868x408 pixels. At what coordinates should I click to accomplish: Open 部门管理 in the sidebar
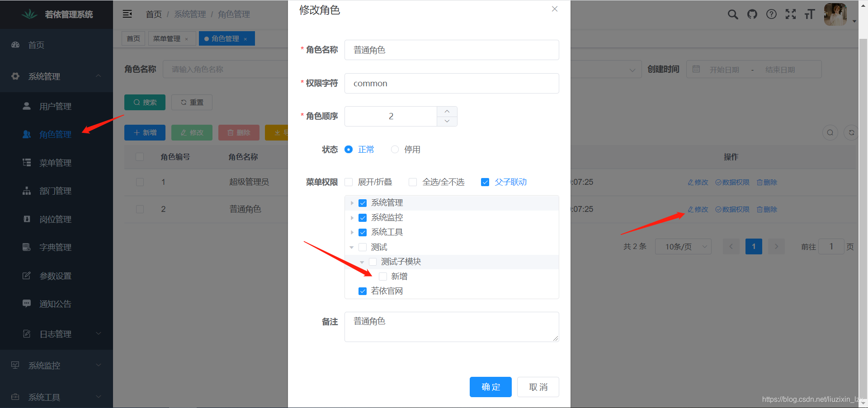click(x=57, y=191)
